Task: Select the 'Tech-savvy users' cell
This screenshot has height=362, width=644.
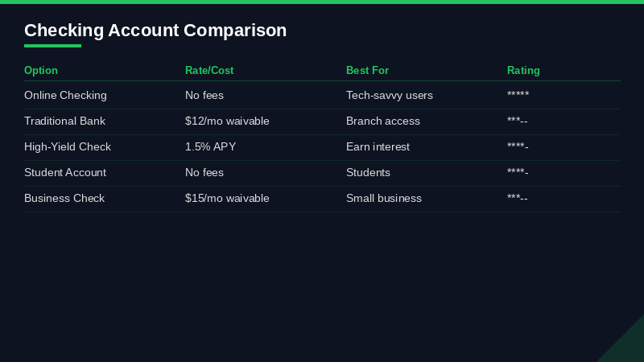Action: pos(390,96)
